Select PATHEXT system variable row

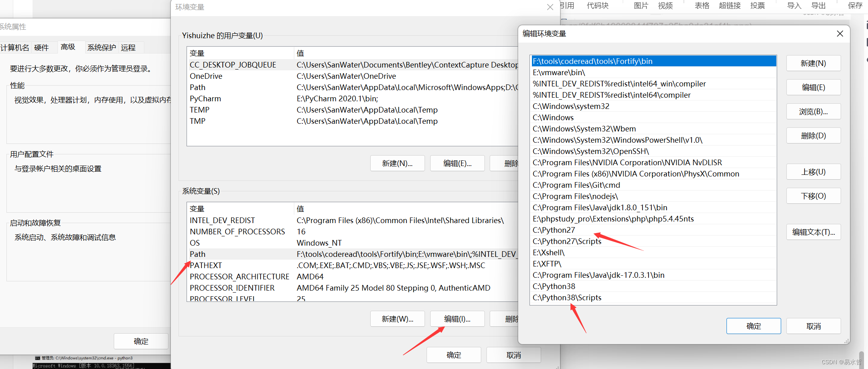click(353, 265)
